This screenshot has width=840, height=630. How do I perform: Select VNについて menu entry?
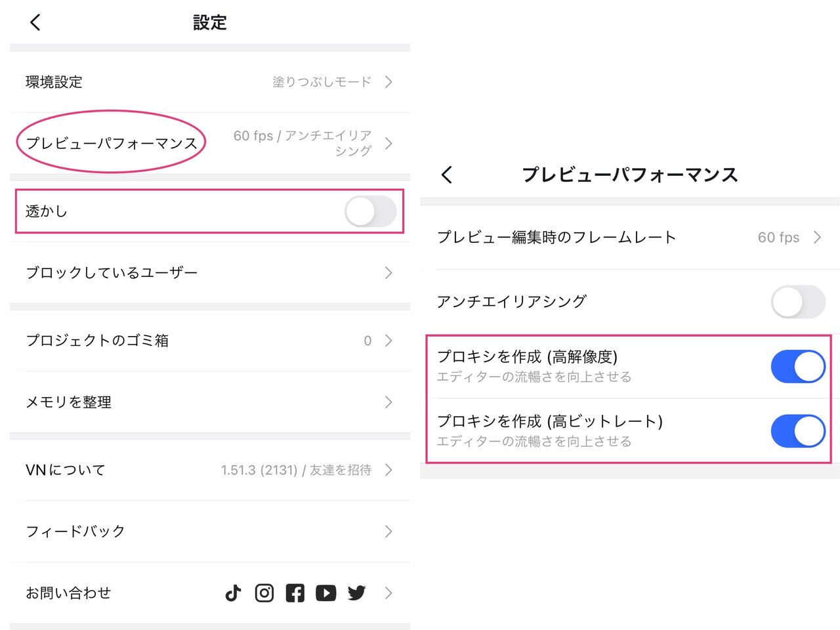tap(210, 470)
